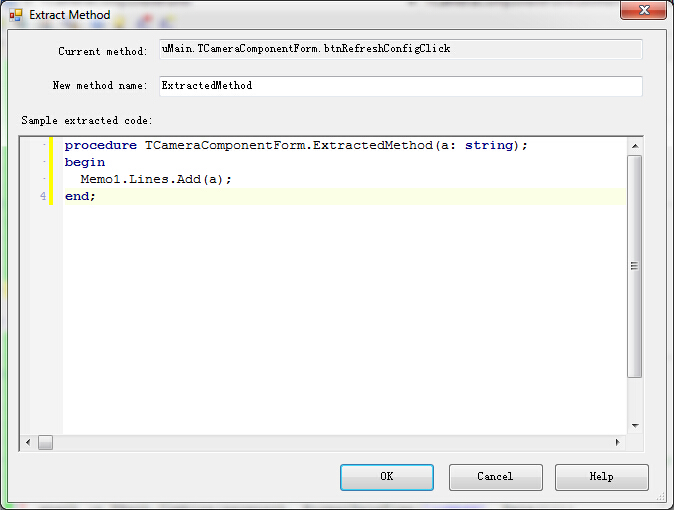
Task: Click the horizontal scrollbar left arrow
Action: point(28,442)
